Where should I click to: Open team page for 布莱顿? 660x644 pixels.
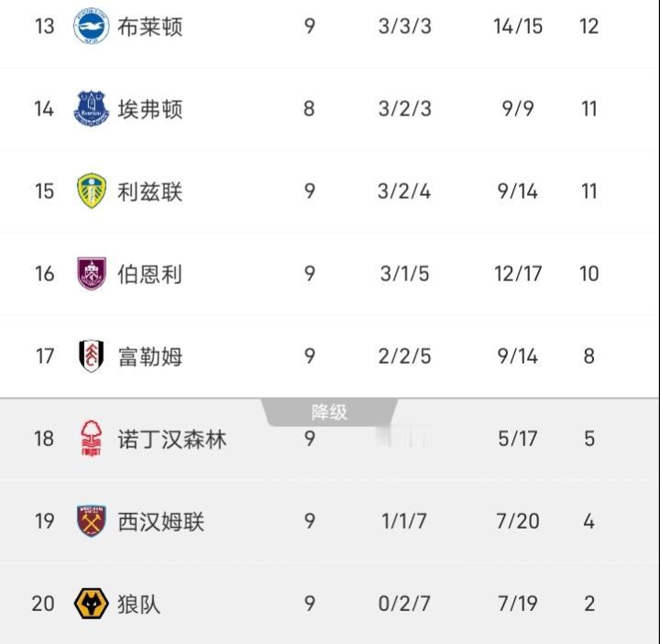tap(149, 27)
